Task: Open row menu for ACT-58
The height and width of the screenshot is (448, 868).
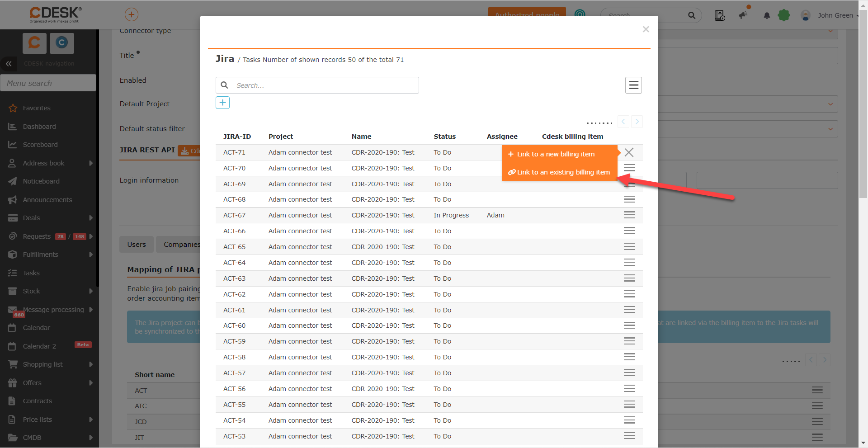Action: click(x=629, y=357)
